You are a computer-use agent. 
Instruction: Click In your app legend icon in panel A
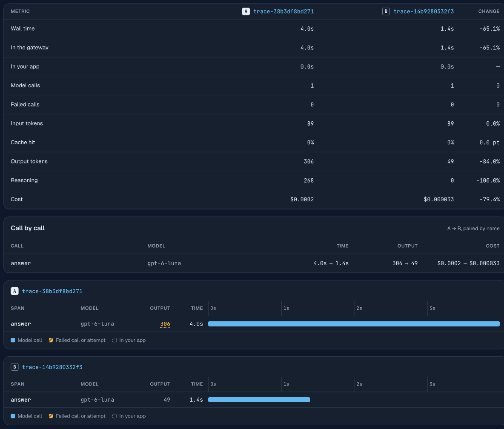point(115,340)
